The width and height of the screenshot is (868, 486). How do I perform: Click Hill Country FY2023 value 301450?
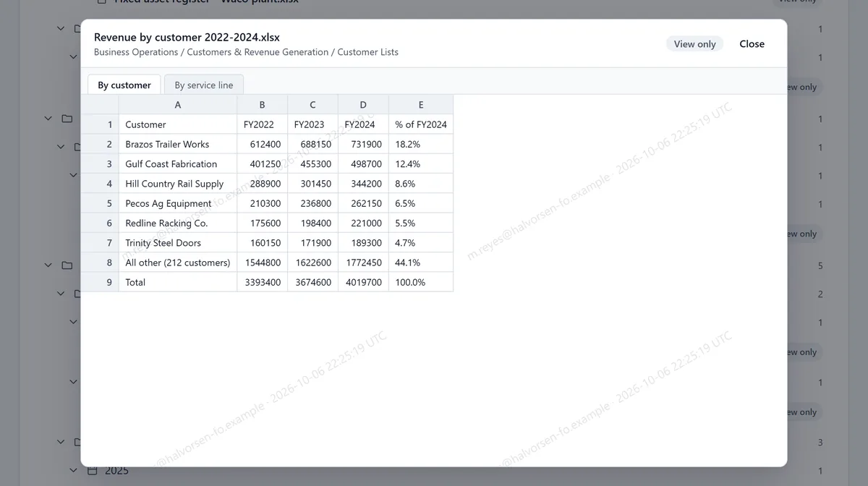313,184
